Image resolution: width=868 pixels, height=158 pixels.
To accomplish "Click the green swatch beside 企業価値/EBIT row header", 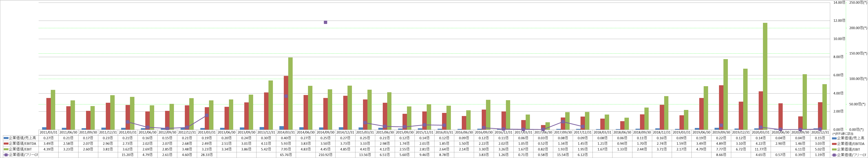I will (6, 149).
